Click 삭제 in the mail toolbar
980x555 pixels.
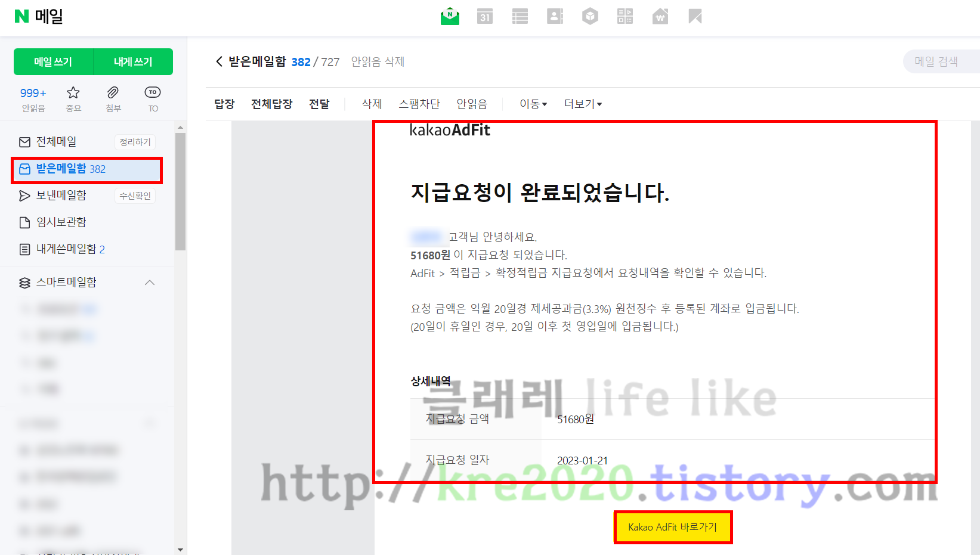(x=372, y=104)
